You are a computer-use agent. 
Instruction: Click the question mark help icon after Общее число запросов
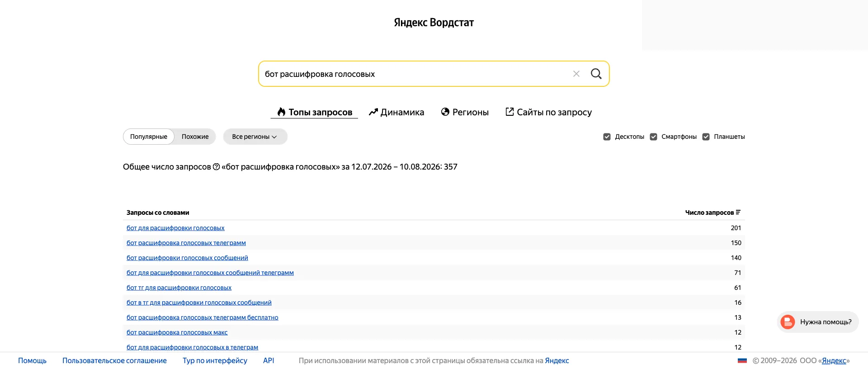(x=216, y=167)
